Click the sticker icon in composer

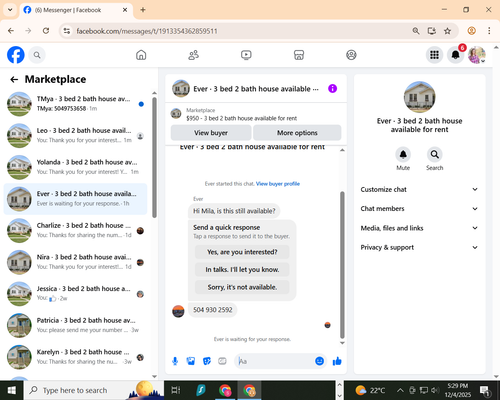click(207, 361)
